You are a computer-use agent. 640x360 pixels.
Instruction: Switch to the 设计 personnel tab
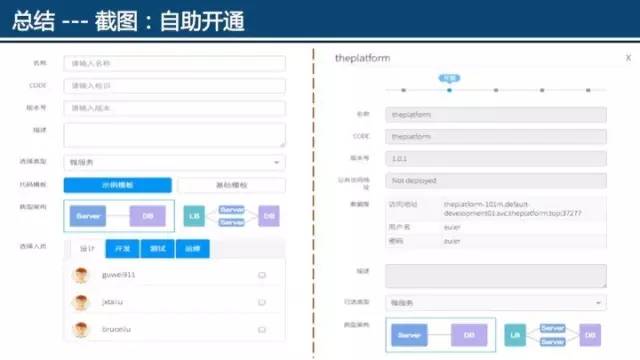pos(87,249)
